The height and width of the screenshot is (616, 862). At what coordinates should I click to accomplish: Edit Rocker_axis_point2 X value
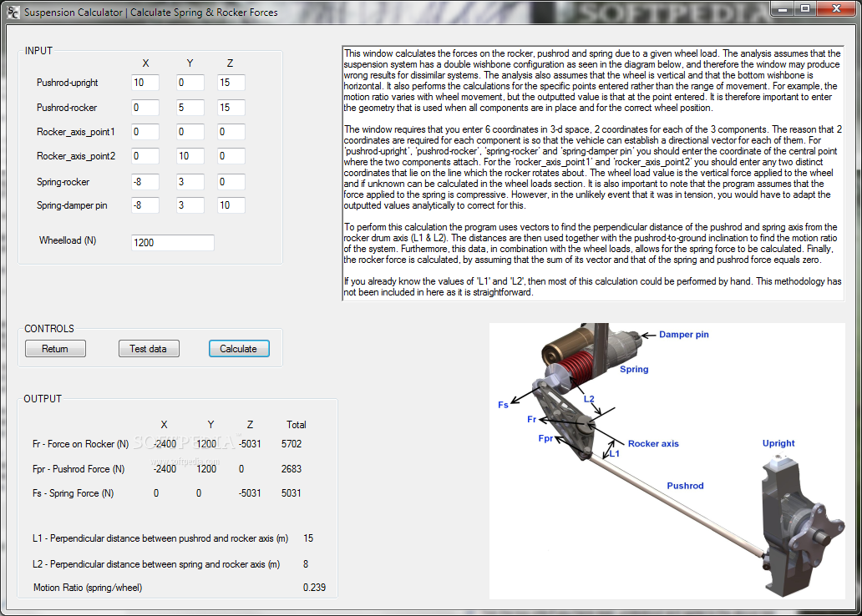(x=145, y=155)
